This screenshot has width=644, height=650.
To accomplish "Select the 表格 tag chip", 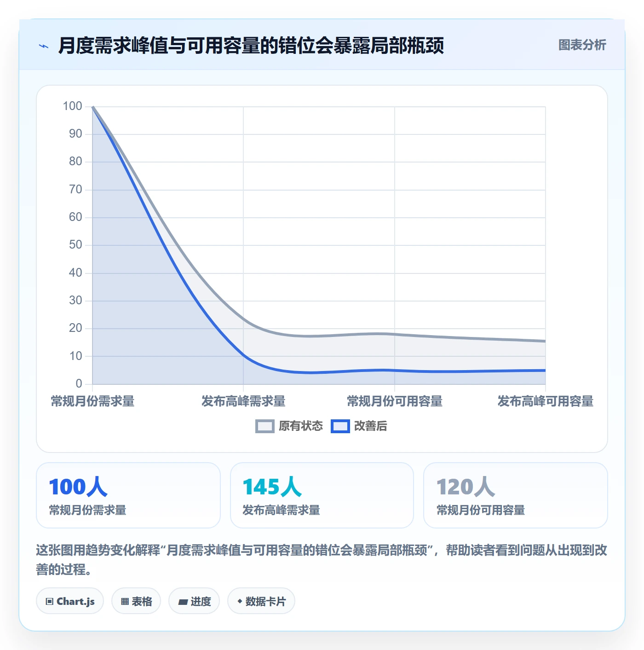I will (136, 601).
